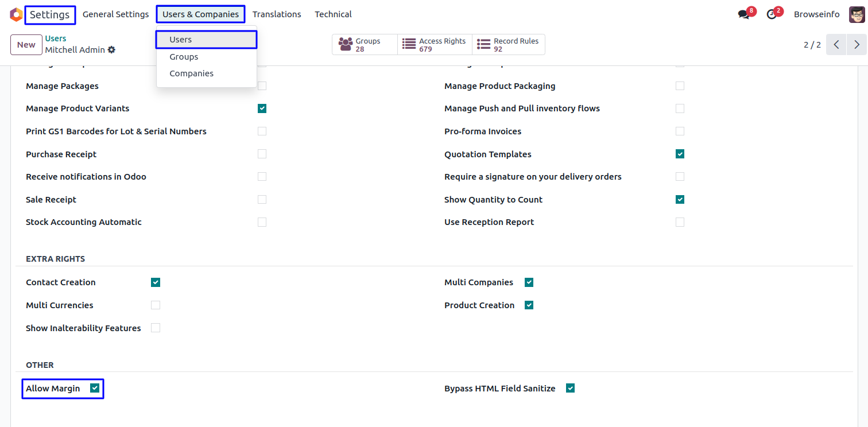Open the gear actions menu beside Mitchell Admin
This screenshot has width=868, height=427.
point(111,50)
